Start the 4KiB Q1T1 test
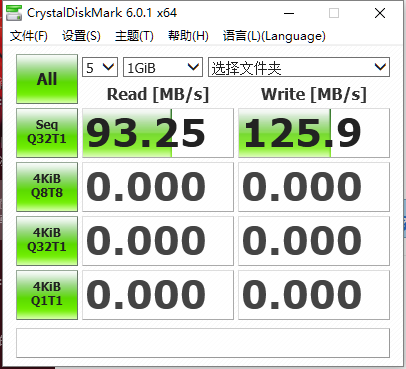Image resolution: width=406 pixels, height=369 pixels. (x=47, y=295)
